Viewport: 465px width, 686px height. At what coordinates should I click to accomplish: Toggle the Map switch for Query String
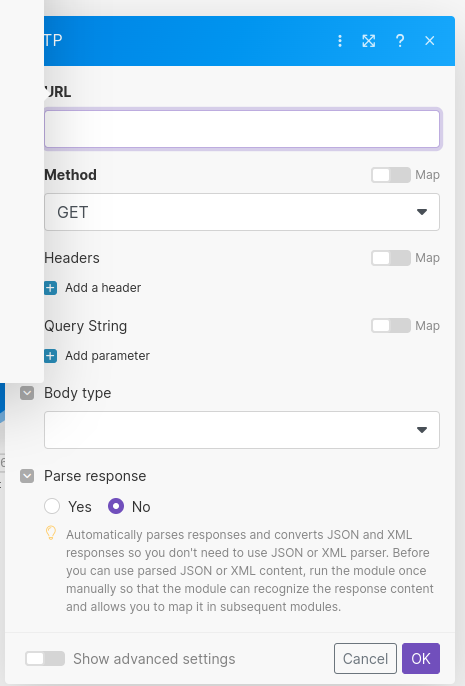391,326
